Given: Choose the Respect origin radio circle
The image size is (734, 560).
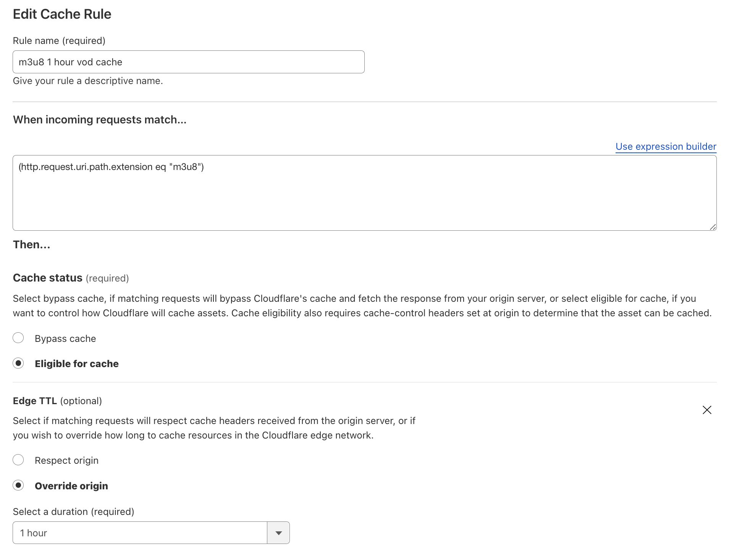Looking at the screenshot, I should 18,460.
